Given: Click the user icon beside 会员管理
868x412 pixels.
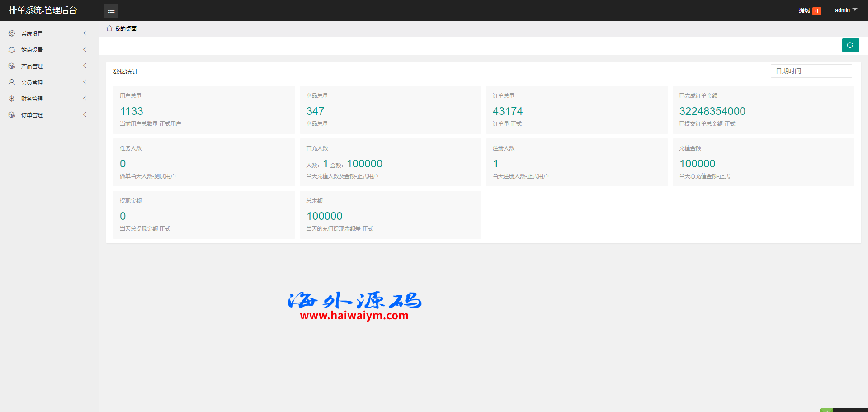Looking at the screenshot, I should pos(12,82).
